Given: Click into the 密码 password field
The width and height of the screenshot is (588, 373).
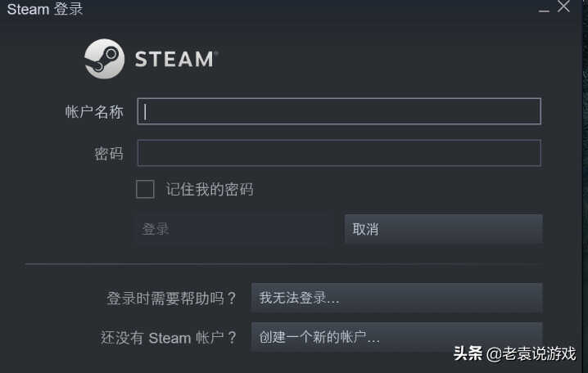Looking at the screenshot, I should click(339, 153).
